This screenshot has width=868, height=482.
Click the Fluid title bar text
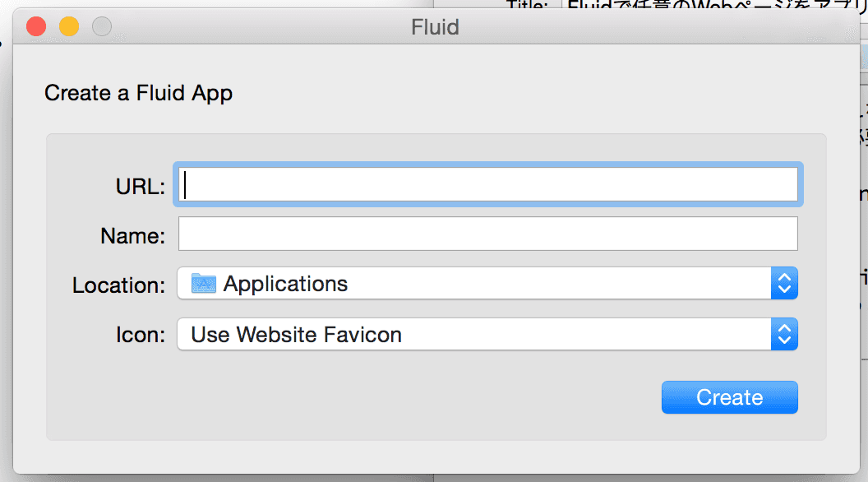tap(435, 27)
